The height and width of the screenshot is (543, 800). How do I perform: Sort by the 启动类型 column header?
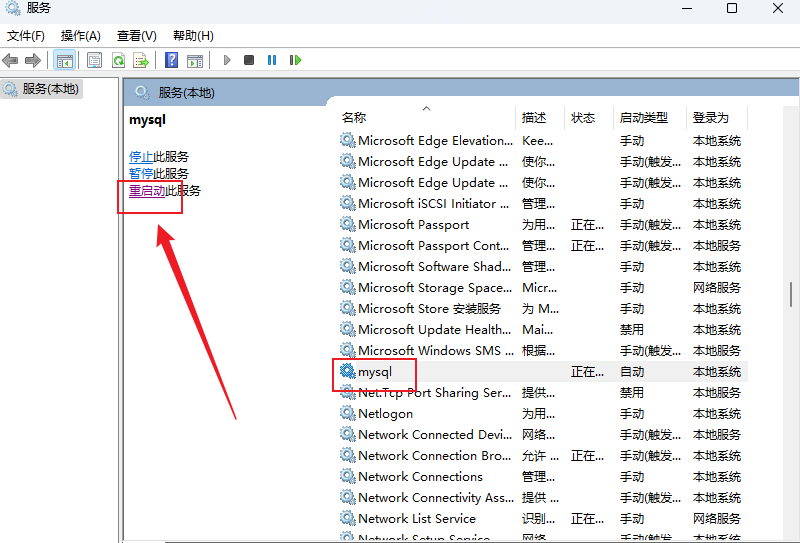[x=650, y=118]
